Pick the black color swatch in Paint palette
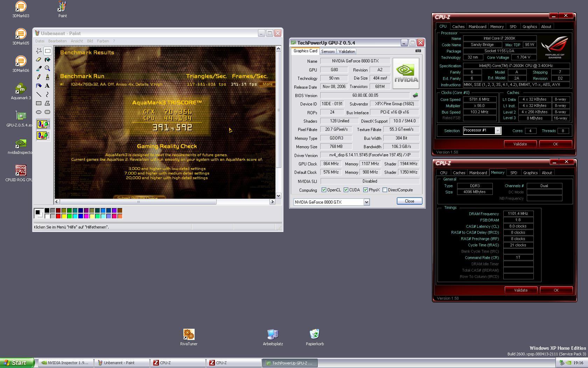 [x=47, y=210]
